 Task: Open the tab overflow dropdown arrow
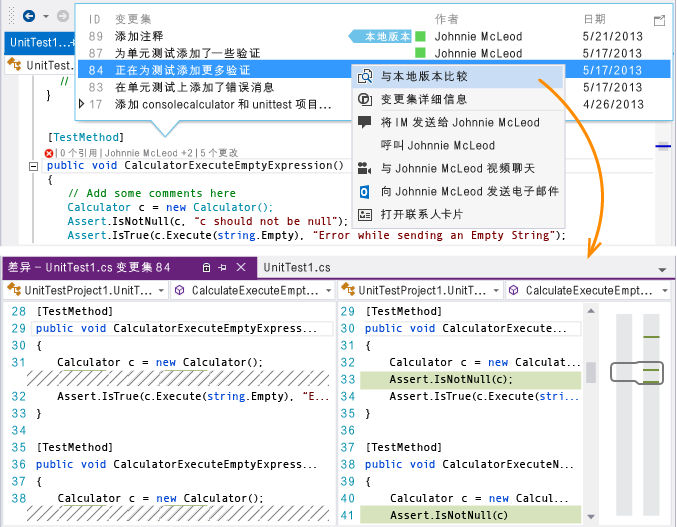(662, 270)
